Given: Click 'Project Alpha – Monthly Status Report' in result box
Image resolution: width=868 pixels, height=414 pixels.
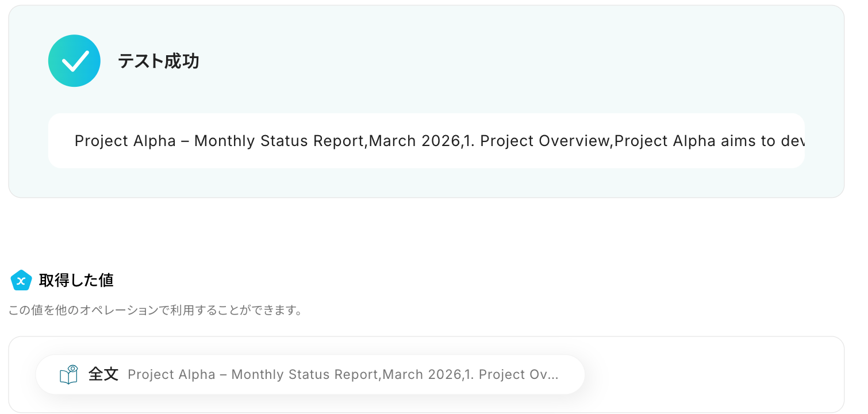Looking at the screenshot, I should (220, 141).
